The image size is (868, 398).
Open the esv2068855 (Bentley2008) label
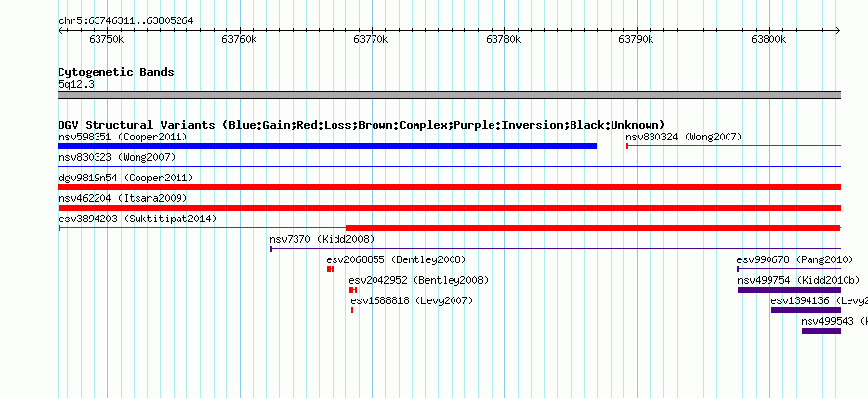396,259
